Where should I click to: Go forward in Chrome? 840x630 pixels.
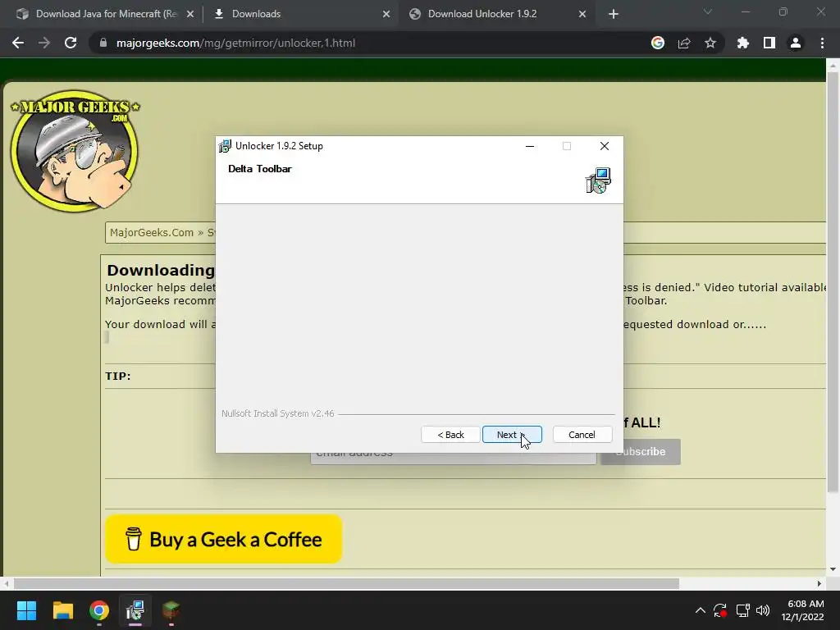[44, 43]
